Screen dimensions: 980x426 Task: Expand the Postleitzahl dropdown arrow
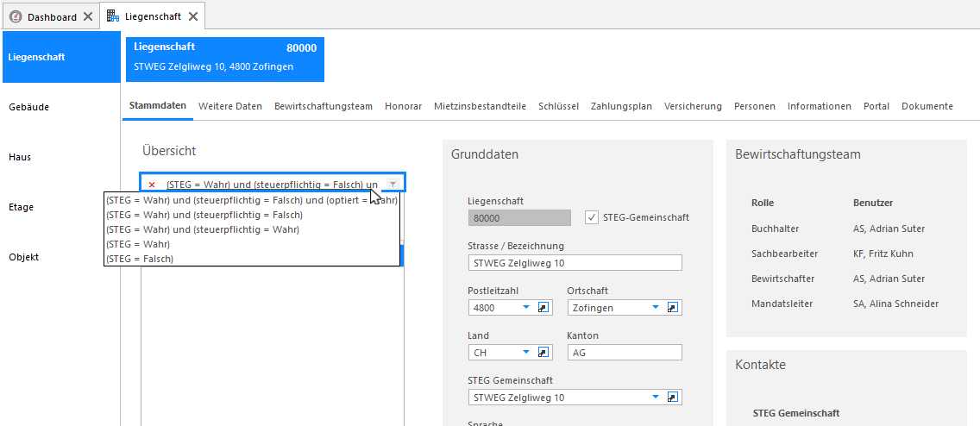point(526,307)
